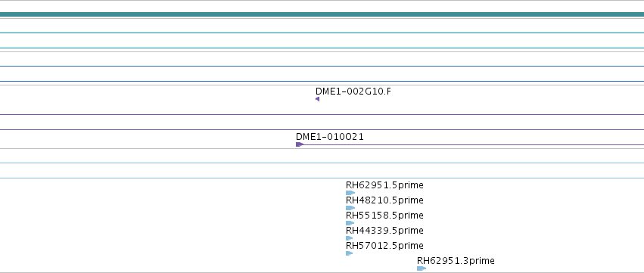Viewport: 644px width, 273px height.
Task: Click the blue RH44339.5prime arrow glyph
Action: (350, 238)
